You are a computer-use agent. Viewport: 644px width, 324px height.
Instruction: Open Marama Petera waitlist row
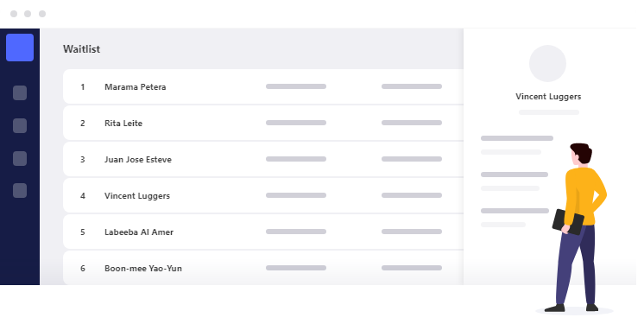pyautogui.click(x=263, y=86)
